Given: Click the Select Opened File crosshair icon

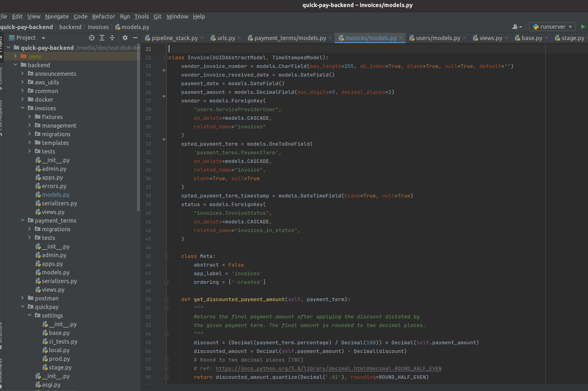Looking at the screenshot, I should click(92, 38).
